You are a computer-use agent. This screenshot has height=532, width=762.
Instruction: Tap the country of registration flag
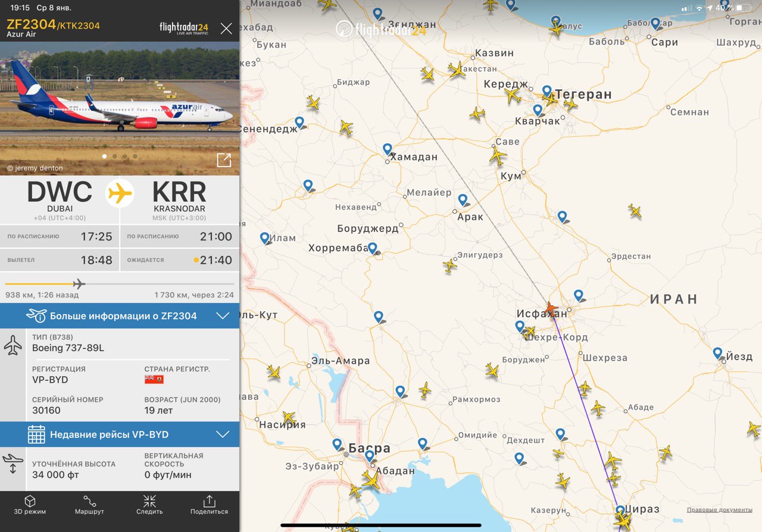click(154, 380)
